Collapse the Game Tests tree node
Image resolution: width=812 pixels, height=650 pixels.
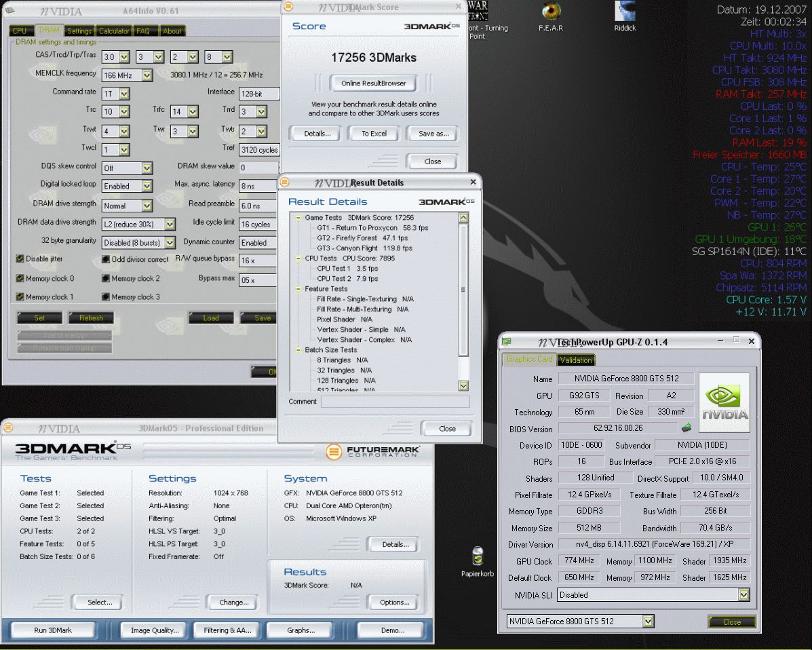(x=298, y=218)
